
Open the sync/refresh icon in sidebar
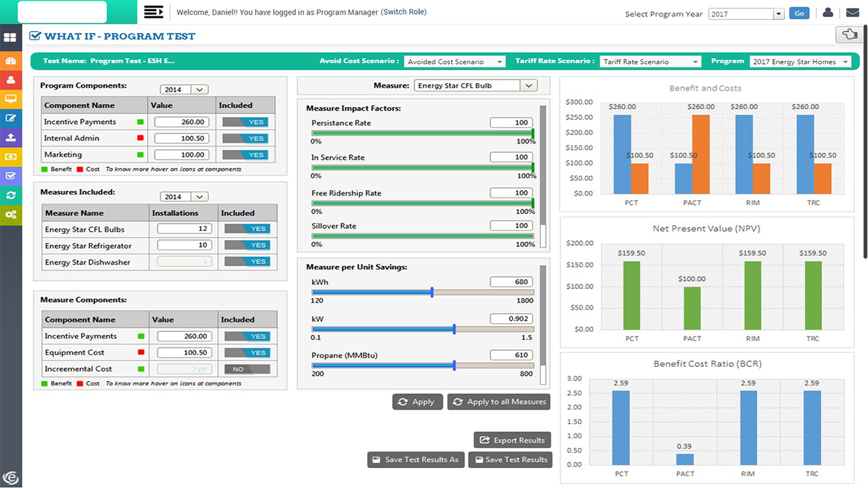(x=10, y=195)
